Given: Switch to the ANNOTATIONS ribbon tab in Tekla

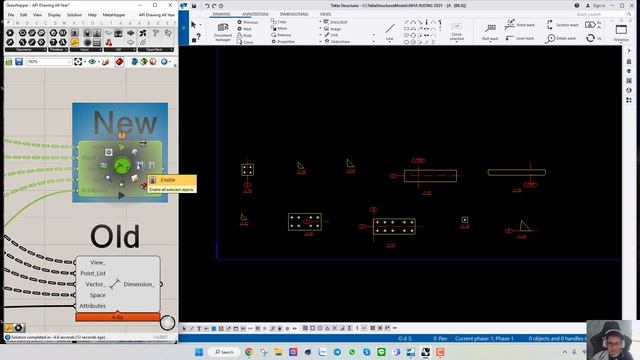Looking at the screenshot, I should tap(256, 14).
